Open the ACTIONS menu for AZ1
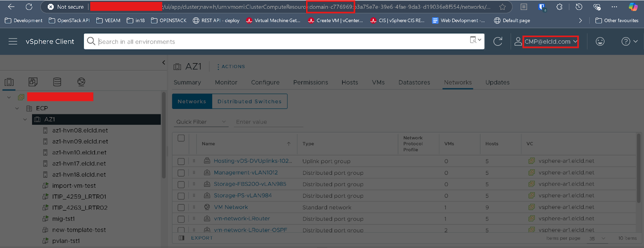The width and height of the screenshot is (644, 248). pos(231,67)
